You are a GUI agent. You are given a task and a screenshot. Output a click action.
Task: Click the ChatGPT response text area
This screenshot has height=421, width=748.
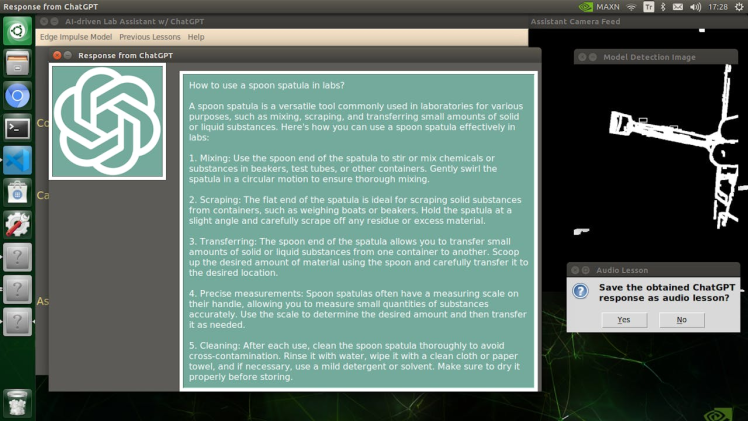(x=359, y=231)
